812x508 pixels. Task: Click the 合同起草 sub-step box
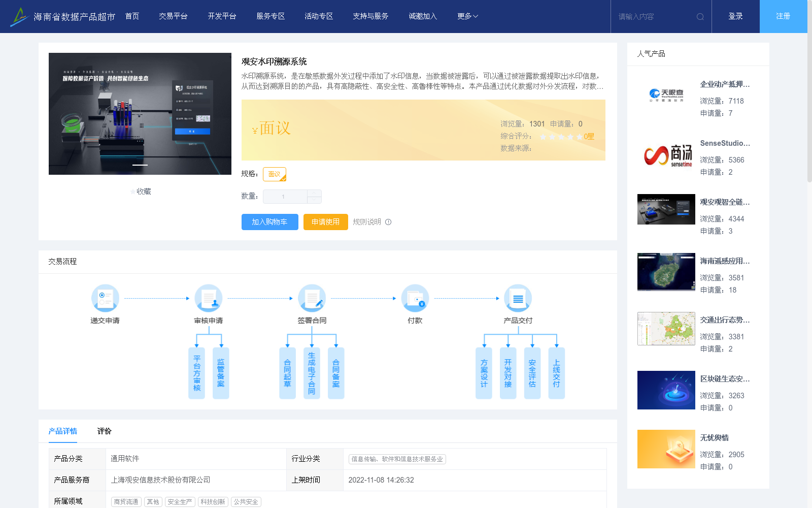[287, 373]
